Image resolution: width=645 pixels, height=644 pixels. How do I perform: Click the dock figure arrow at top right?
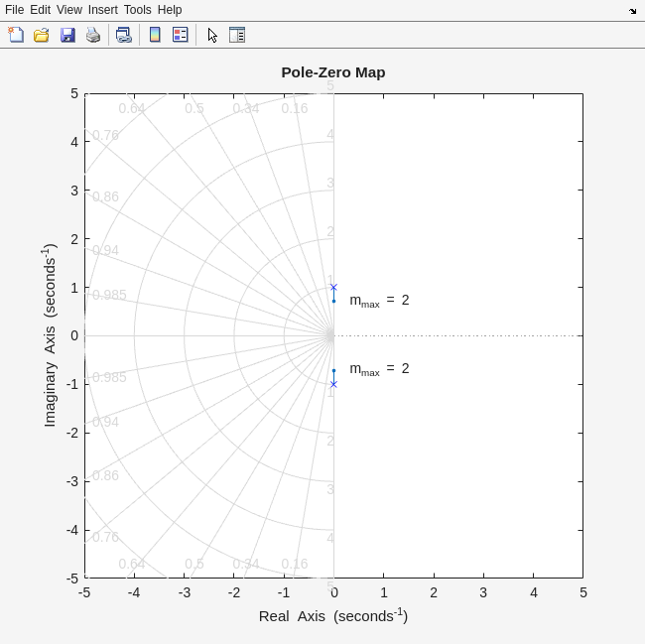click(x=633, y=11)
